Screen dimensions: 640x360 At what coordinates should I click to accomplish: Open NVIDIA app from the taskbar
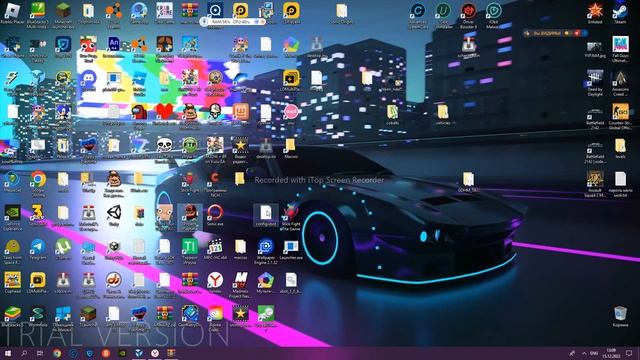122,353
